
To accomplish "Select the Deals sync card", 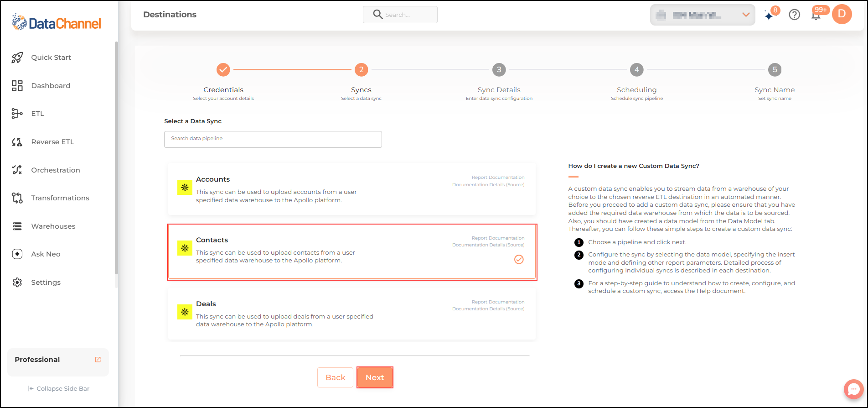I will (352, 314).
